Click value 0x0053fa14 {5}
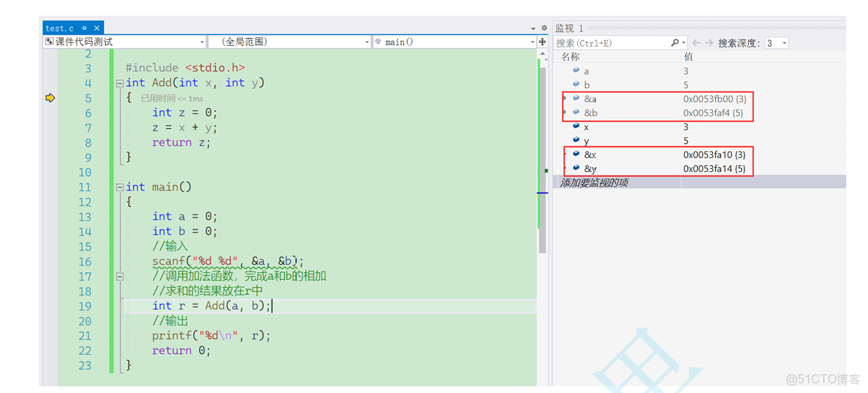The width and height of the screenshot is (868, 393). [x=716, y=168]
